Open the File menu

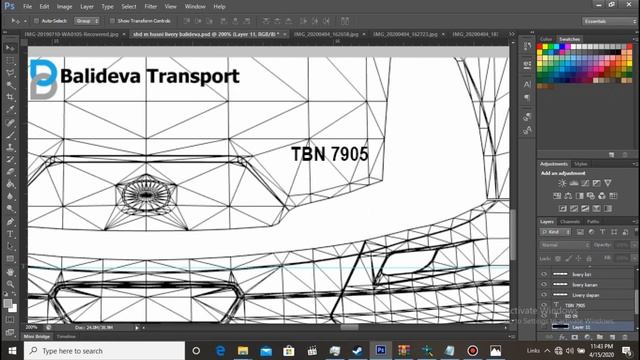27,7
